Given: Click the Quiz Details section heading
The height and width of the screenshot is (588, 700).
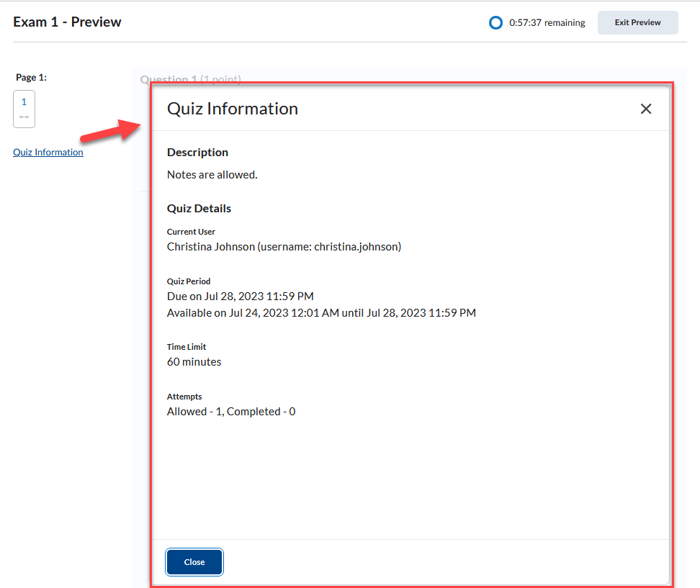Looking at the screenshot, I should [x=199, y=209].
